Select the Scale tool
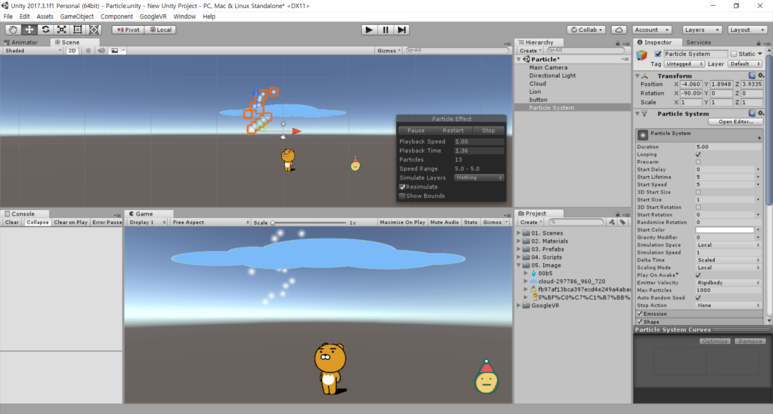This screenshot has width=773, height=414. coord(62,30)
